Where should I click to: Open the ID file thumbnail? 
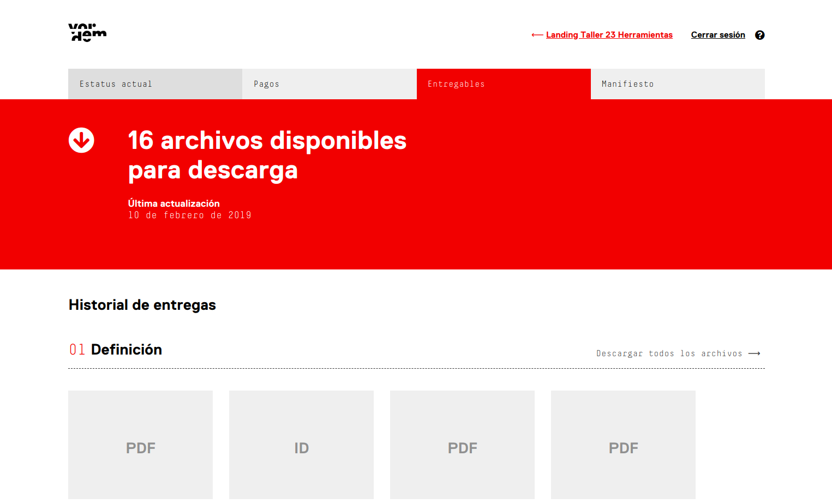pyautogui.click(x=301, y=445)
